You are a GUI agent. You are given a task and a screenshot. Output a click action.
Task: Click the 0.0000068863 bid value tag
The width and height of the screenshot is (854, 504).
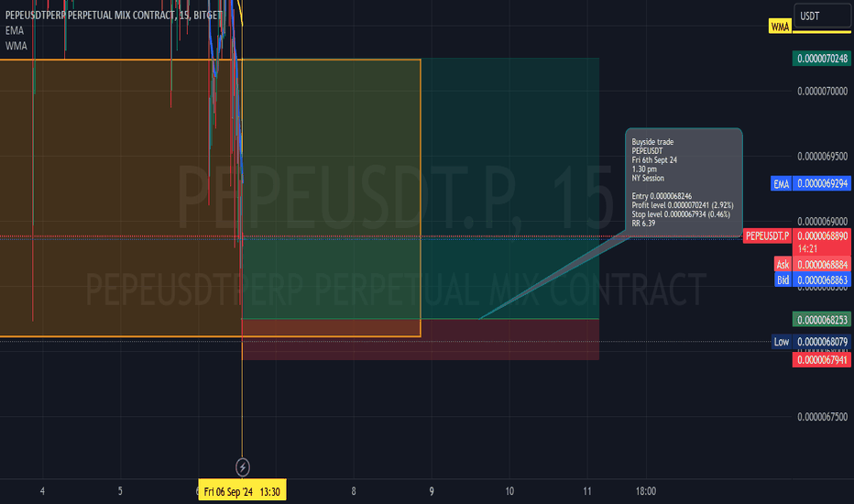point(822,279)
